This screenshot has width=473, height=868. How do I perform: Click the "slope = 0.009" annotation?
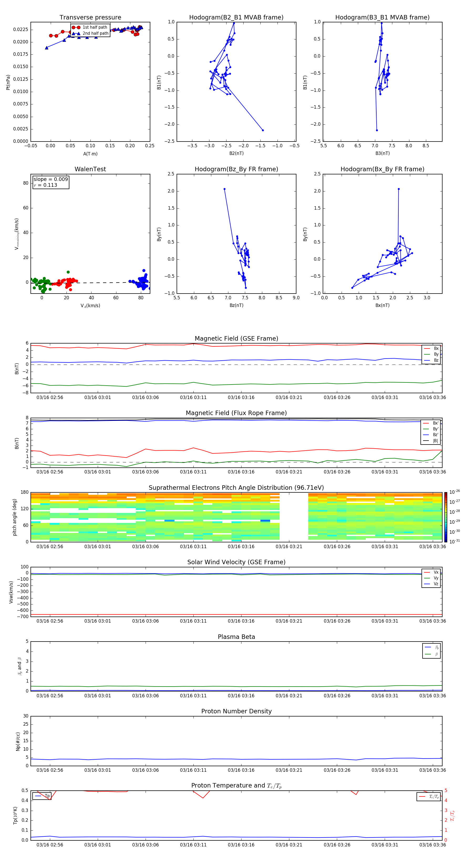pos(50,179)
